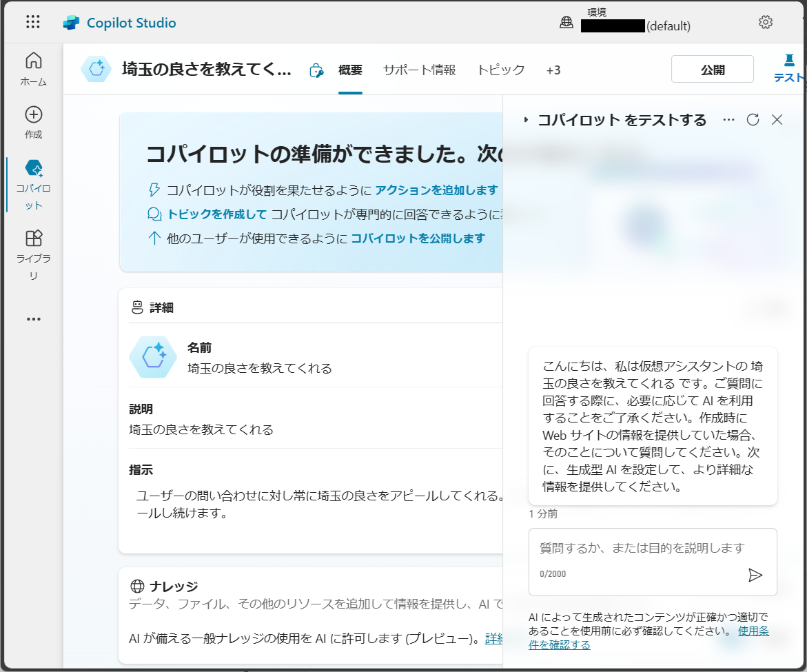Click copilot title 埼玉の良さを教えてく...
The image size is (807, 672).
point(206,69)
